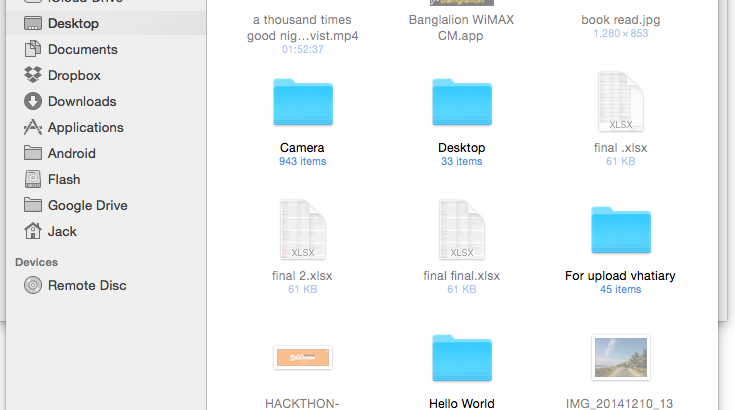Navigate to Documents in the sidebar

point(82,49)
